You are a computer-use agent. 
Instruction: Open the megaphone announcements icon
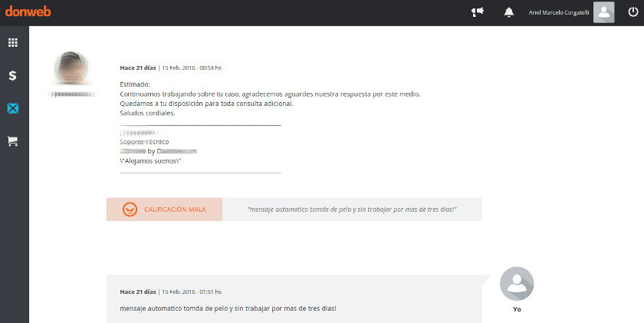pyautogui.click(x=478, y=12)
